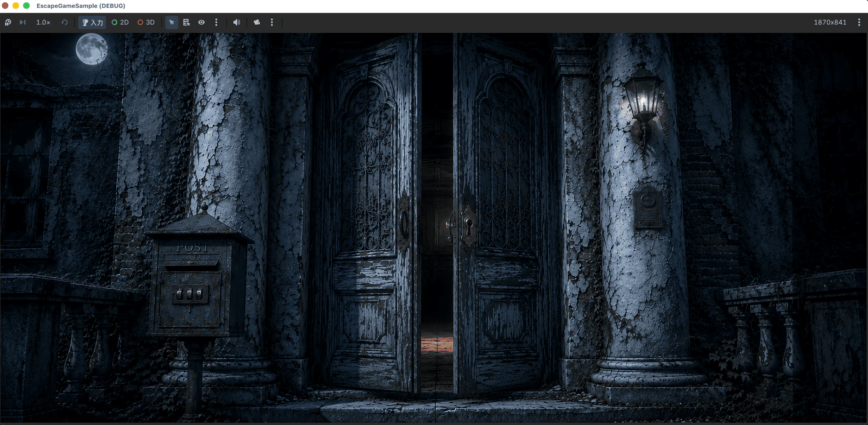Click the metal plaque on right pillar

click(x=648, y=209)
